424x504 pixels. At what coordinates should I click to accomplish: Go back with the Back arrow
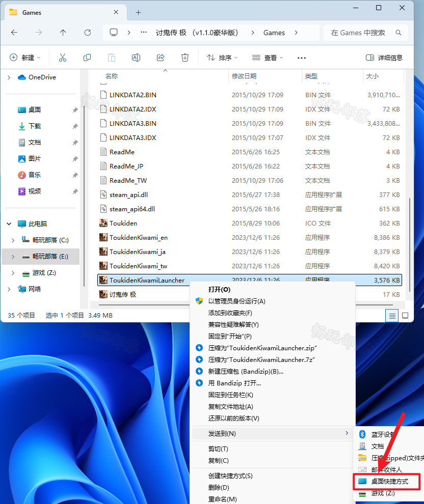coord(14,33)
